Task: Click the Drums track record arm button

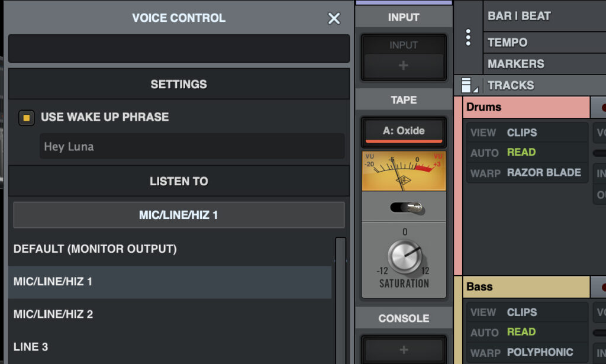Action: 602,108
